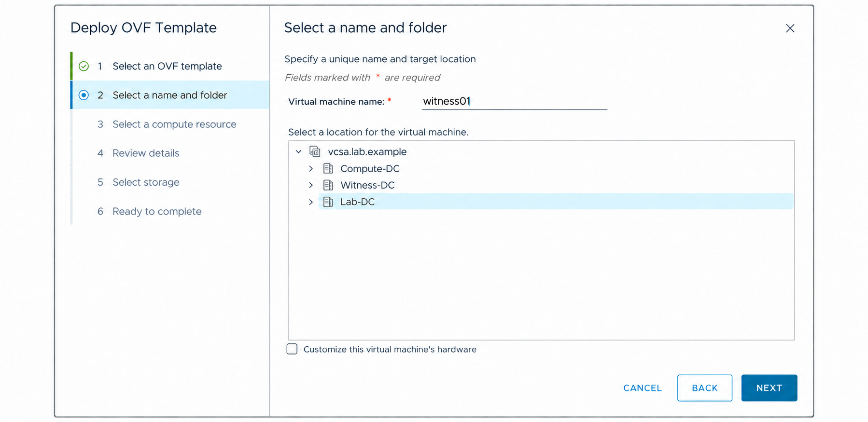868x422 pixels.
Task: Click the BACK button
Action: click(704, 388)
